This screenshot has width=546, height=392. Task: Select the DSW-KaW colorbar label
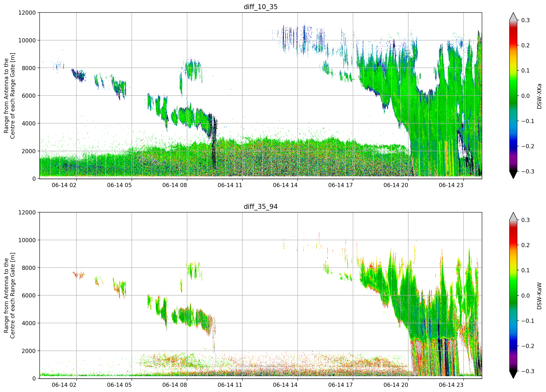[539, 296]
